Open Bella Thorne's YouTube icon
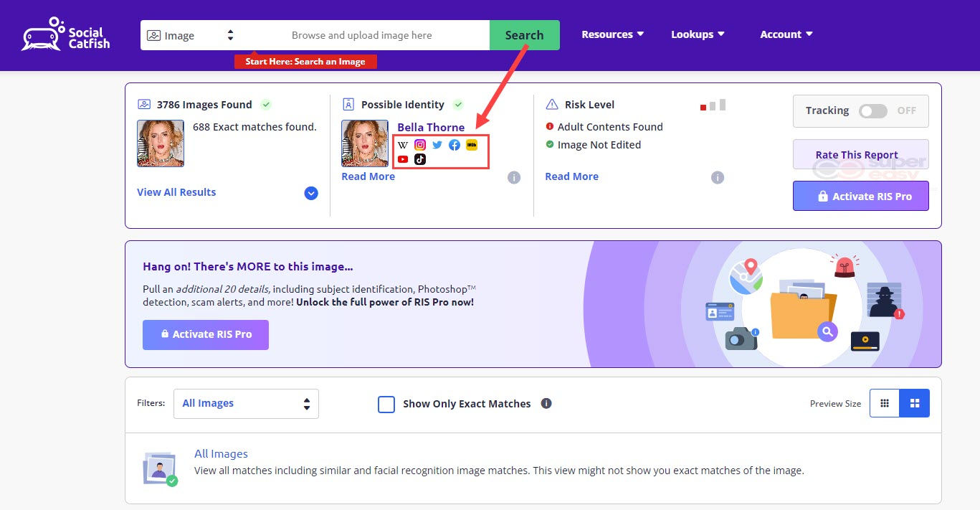980x510 pixels. [x=403, y=159]
